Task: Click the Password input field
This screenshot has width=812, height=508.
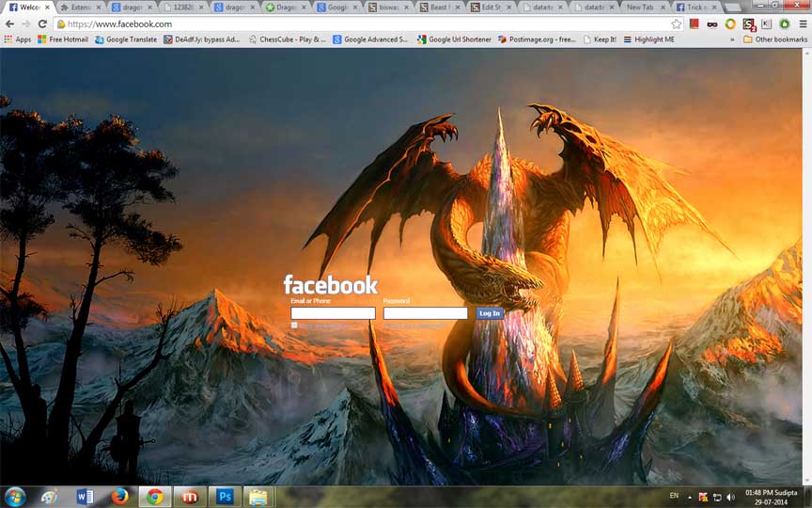Action: tap(425, 313)
